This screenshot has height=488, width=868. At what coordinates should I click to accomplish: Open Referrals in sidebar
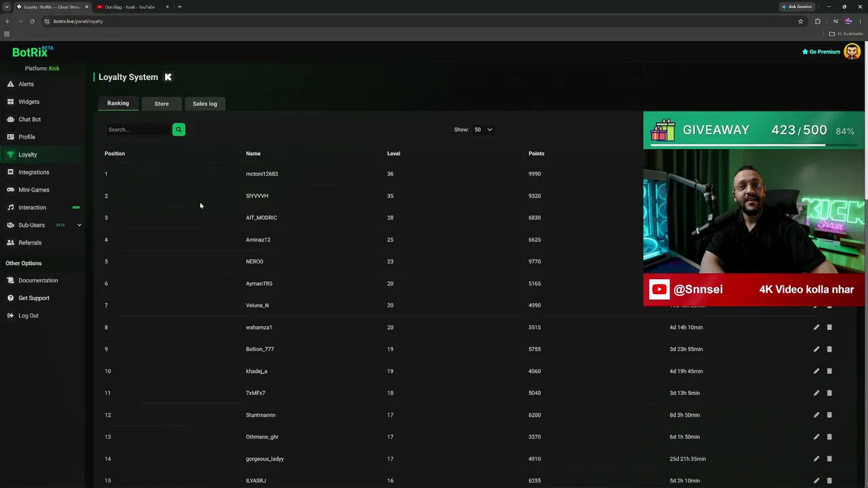tap(30, 243)
